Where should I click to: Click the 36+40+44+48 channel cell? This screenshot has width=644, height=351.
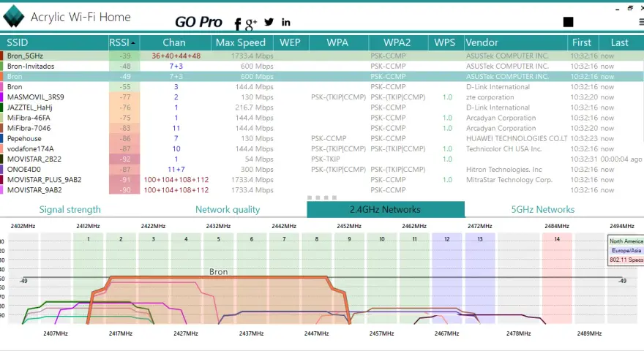[x=176, y=56]
